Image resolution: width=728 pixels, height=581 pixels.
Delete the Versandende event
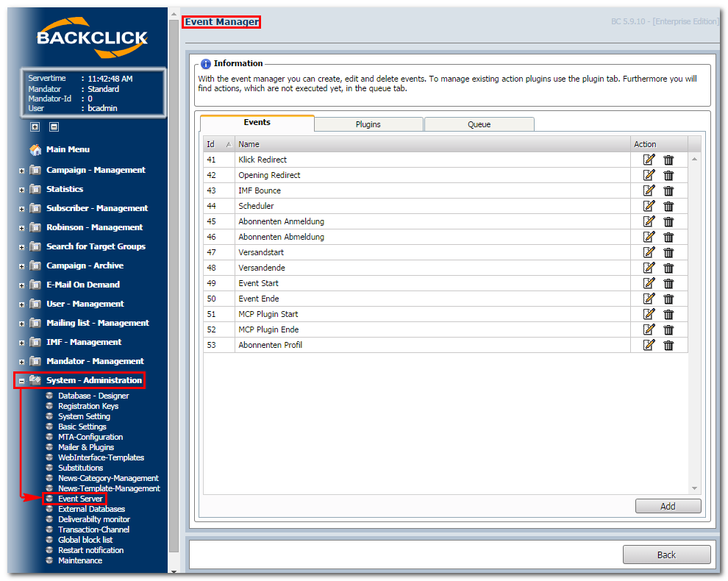(x=668, y=268)
